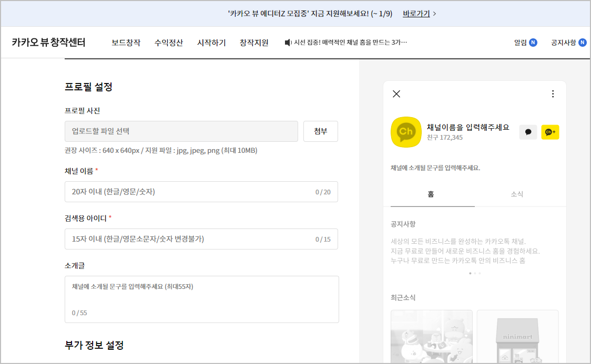This screenshot has height=364, width=591.
Task: Click the 채널이름을 입력해주세요 preview title
Action: click(468, 127)
